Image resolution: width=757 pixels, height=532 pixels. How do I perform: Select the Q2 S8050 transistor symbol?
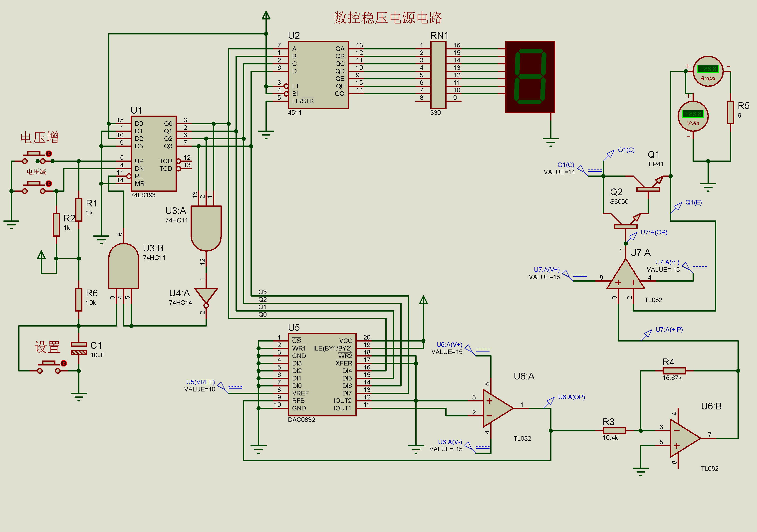pyautogui.click(x=626, y=221)
